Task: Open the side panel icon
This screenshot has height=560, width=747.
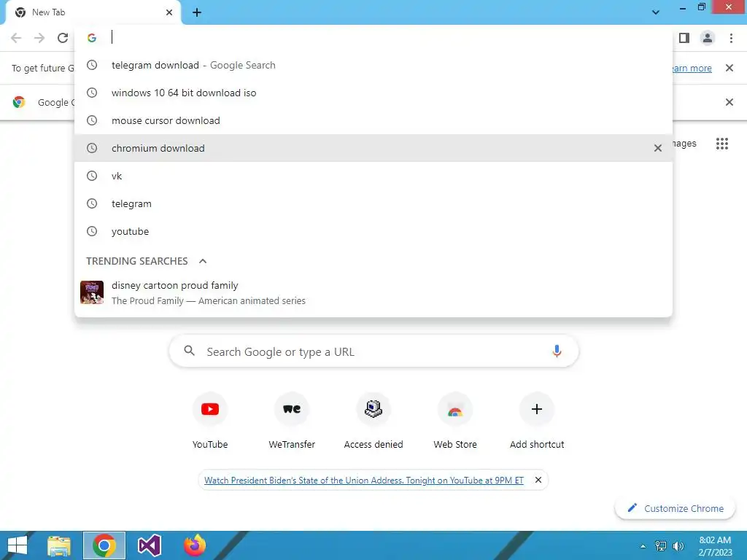Action: pyautogui.click(x=684, y=38)
